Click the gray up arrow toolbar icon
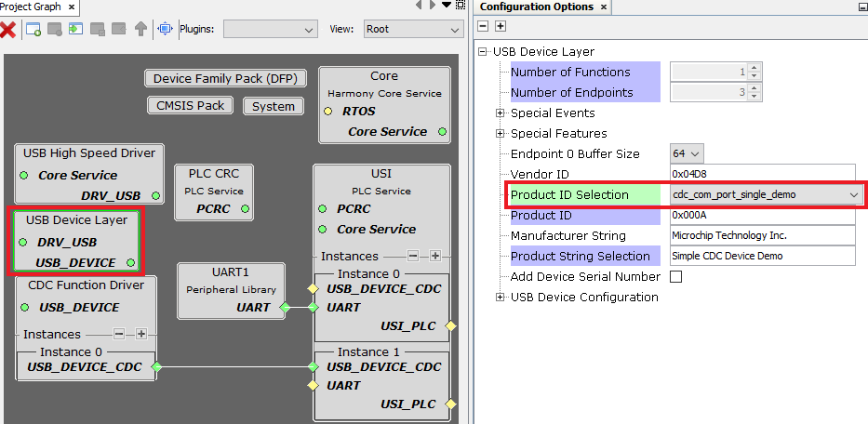The height and width of the screenshot is (424, 868). click(x=140, y=29)
